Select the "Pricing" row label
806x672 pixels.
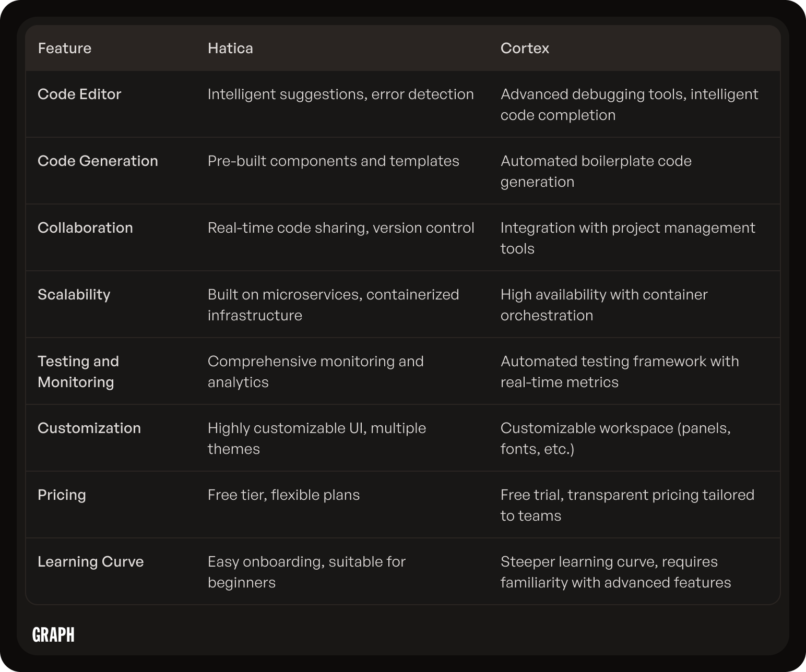[x=62, y=495]
